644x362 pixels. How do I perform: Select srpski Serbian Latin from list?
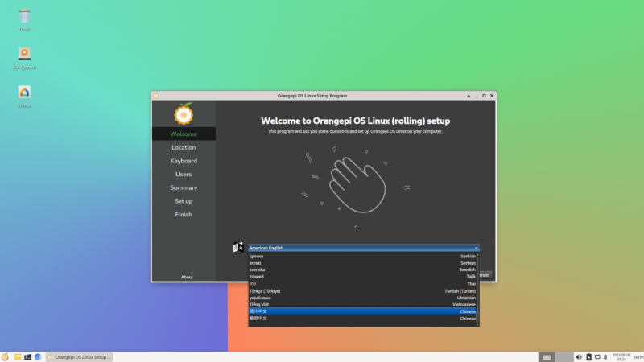click(x=362, y=263)
